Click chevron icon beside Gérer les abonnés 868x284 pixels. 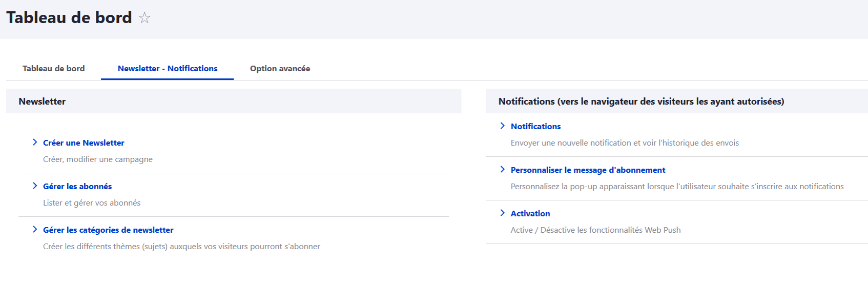click(x=35, y=186)
